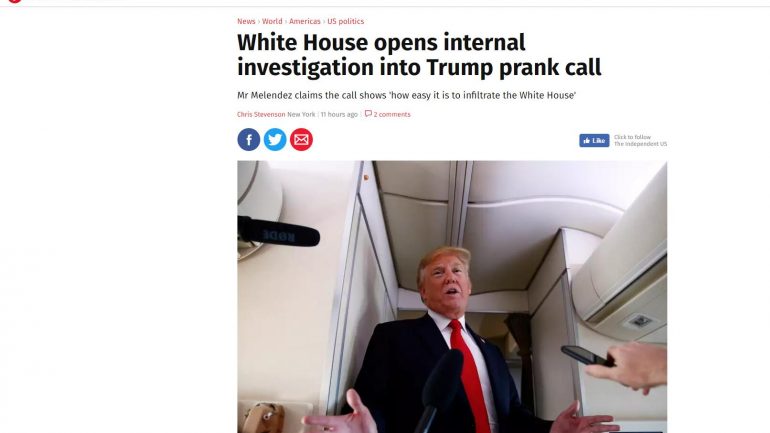Open the Americas breadcrumb link
The width and height of the screenshot is (770, 433).
pos(304,22)
